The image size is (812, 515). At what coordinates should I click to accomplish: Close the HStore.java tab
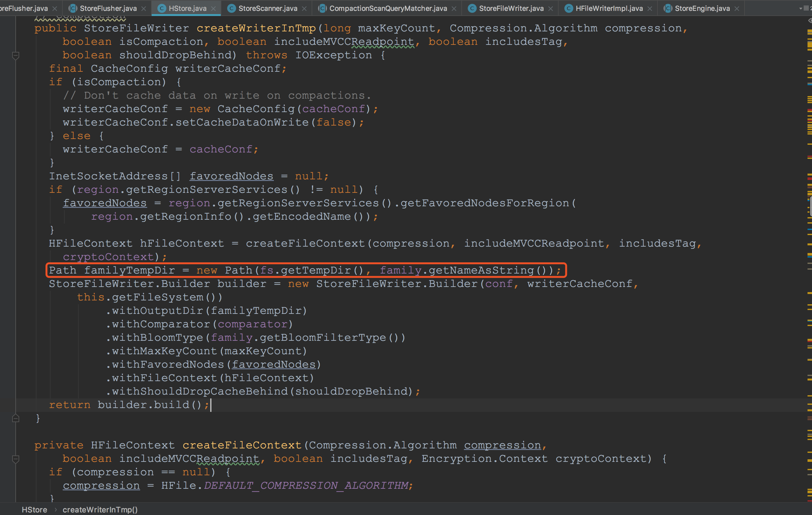[213, 8]
